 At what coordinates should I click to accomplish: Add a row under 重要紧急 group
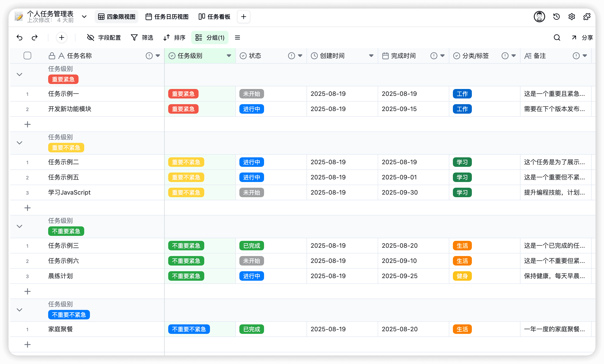[x=28, y=125]
